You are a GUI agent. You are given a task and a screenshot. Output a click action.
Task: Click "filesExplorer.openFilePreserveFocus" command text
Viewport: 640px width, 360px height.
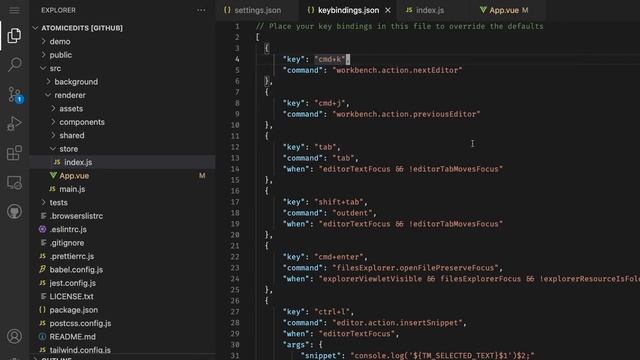tap(415, 268)
